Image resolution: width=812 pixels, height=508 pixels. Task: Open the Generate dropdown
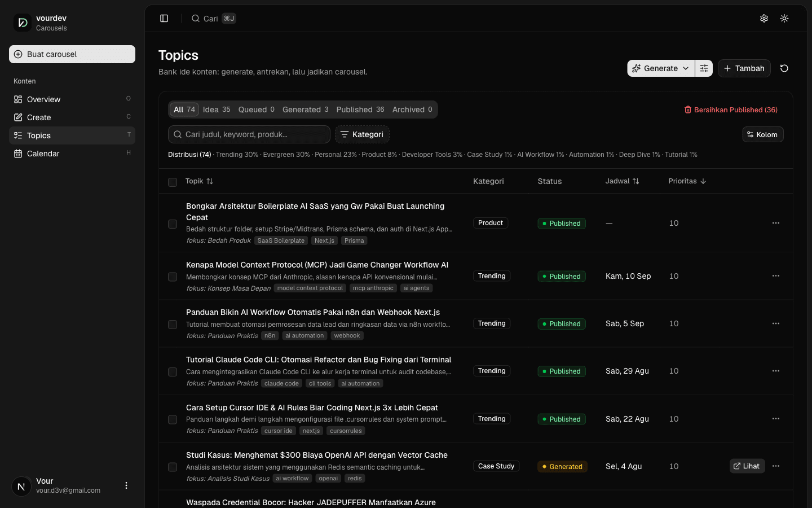point(661,68)
